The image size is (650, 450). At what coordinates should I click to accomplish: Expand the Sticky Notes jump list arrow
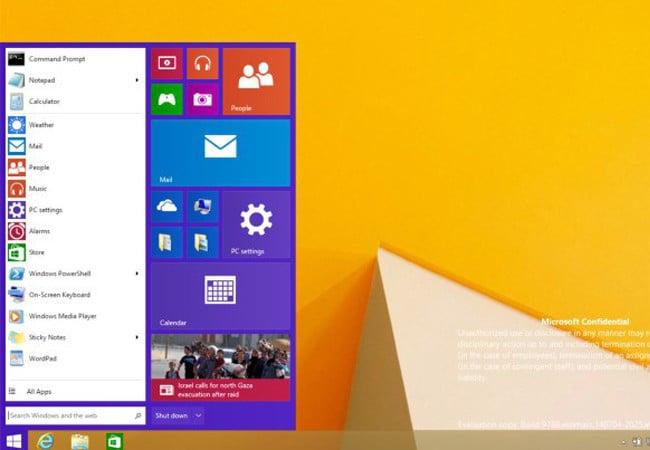pyautogui.click(x=137, y=337)
